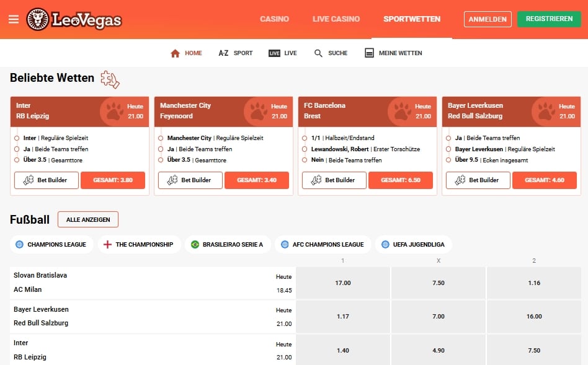
Task: Click the paw icon on Manchester City card
Action: point(259,111)
